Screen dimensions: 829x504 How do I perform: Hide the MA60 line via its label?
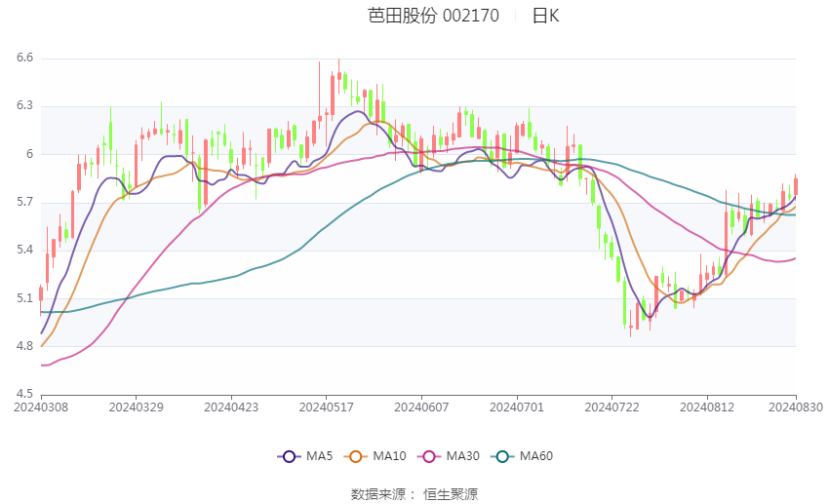coord(536,456)
